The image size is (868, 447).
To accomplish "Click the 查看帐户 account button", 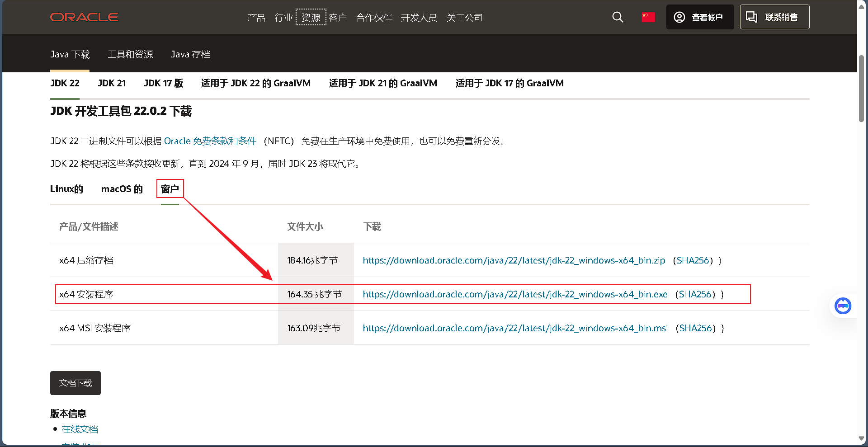I will (x=700, y=17).
